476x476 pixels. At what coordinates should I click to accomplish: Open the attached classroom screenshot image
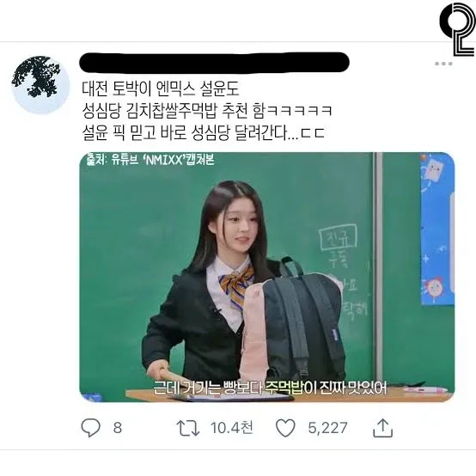267,278
